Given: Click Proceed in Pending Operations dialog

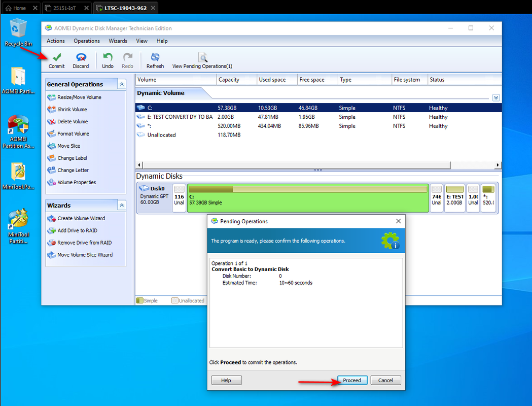Looking at the screenshot, I should coord(352,380).
